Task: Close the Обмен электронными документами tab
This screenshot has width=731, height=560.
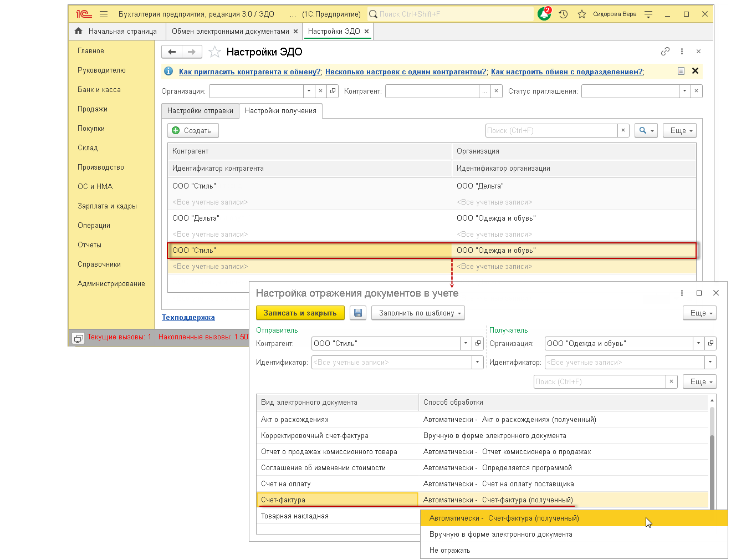Action: click(x=295, y=32)
